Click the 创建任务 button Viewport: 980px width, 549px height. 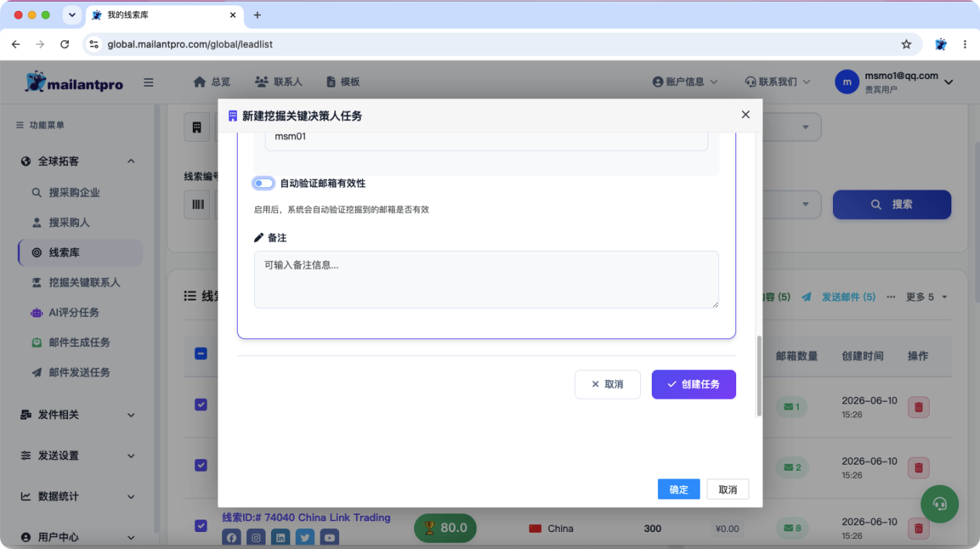tap(694, 384)
